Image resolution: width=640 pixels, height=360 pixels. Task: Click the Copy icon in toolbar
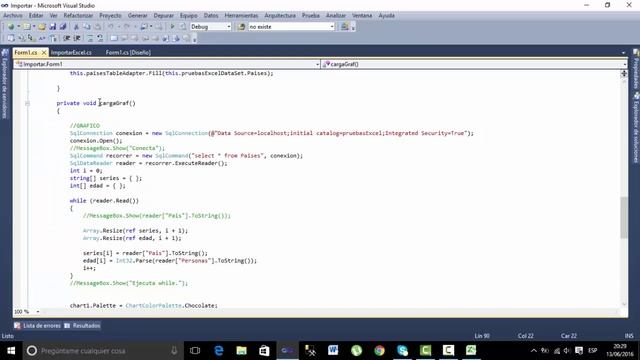pyautogui.click(x=87, y=27)
